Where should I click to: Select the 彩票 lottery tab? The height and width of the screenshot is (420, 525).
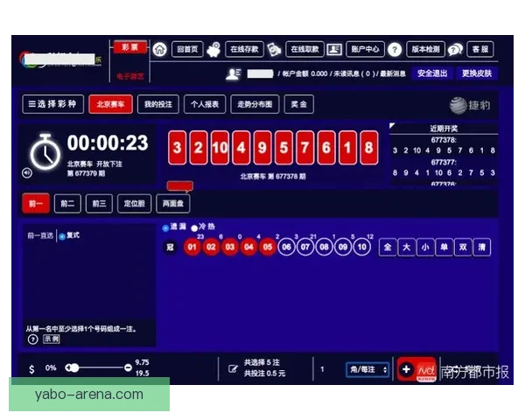coord(129,47)
